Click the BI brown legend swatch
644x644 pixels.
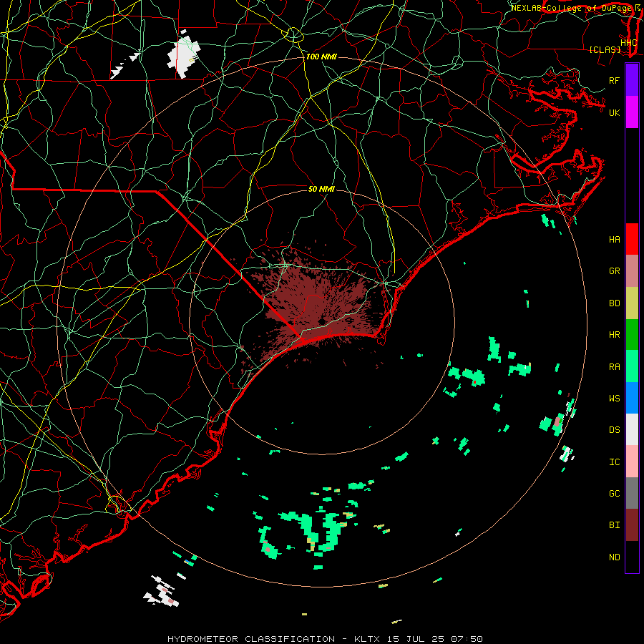(x=632, y=525)
